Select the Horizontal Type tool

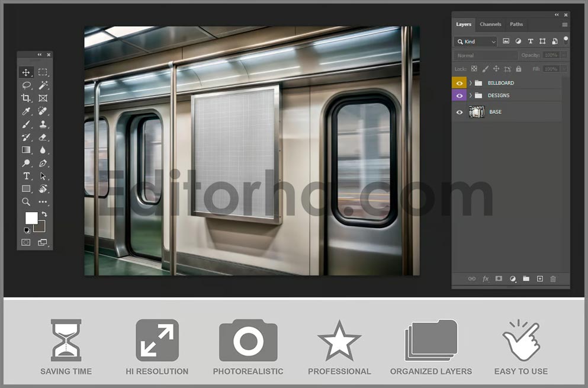click(26, 176)
